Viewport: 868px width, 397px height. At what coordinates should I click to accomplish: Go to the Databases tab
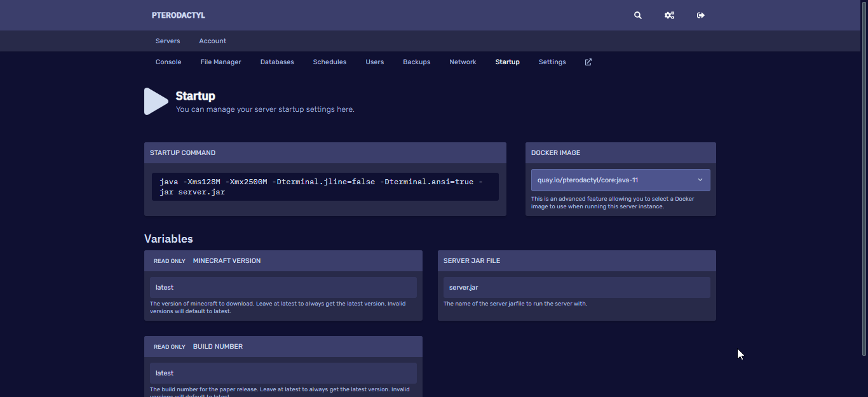point(277,62)
